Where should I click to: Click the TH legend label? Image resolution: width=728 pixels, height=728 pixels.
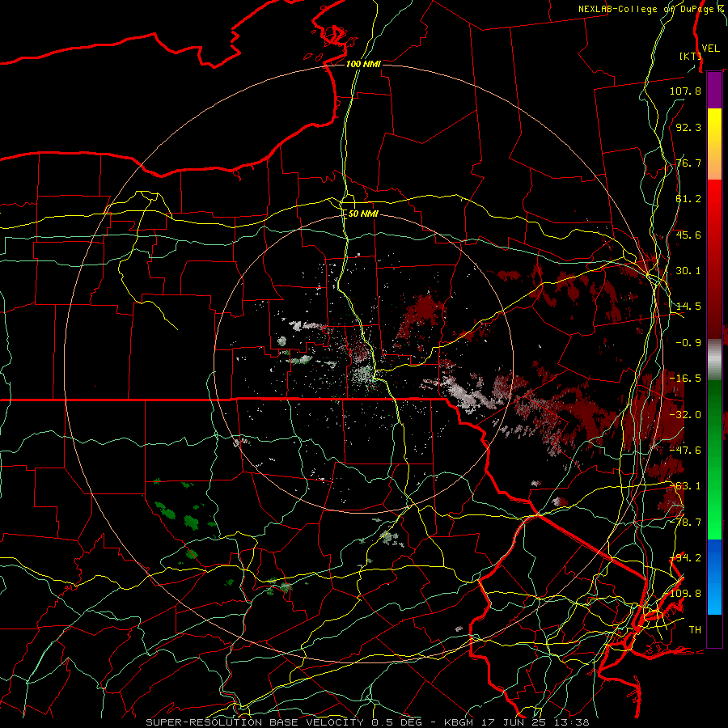click(695, 630)
